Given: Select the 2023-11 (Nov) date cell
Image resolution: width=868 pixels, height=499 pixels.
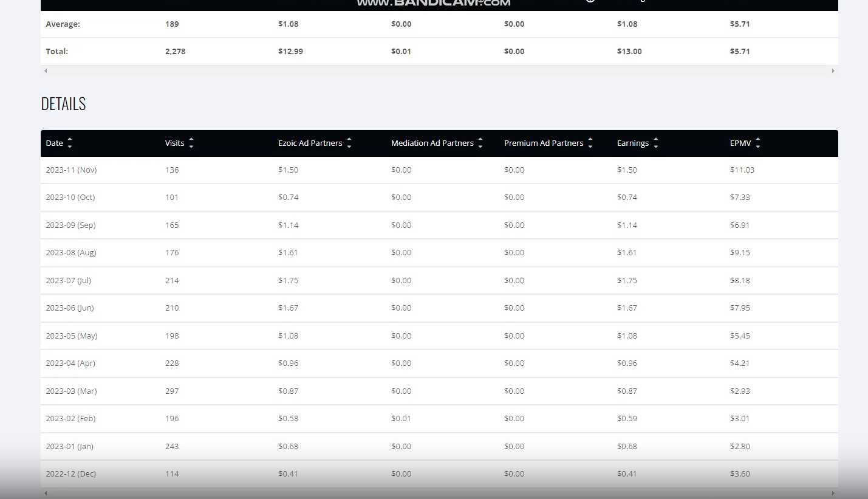Looking at the screenshot, I should coord(71,170).
